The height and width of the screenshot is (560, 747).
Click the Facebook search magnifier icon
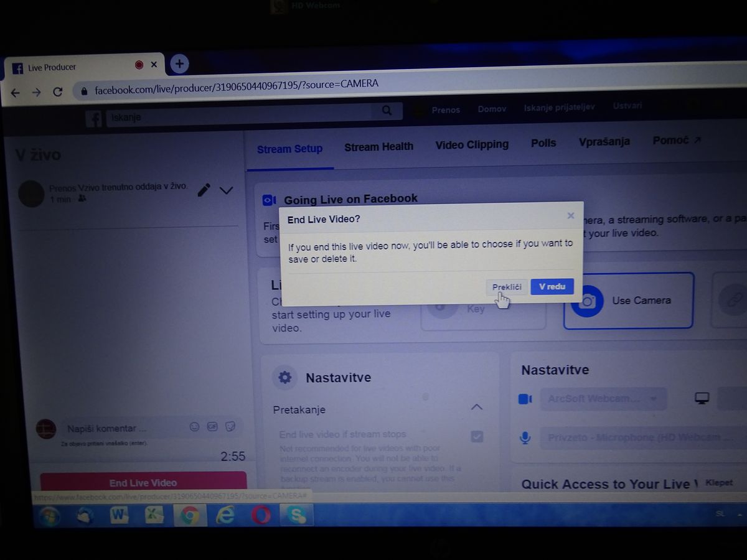click(x=387, y=111)
